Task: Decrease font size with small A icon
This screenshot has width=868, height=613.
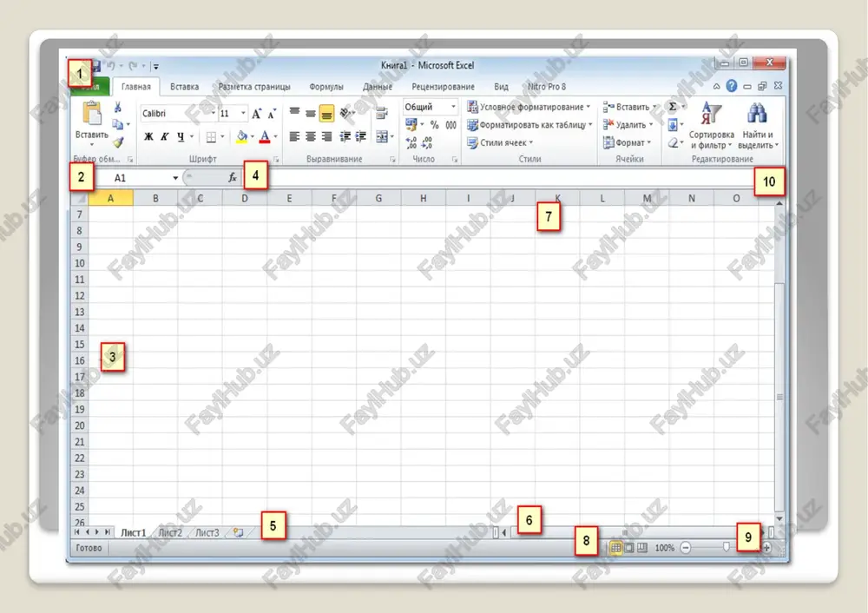Action: [271, 114]
